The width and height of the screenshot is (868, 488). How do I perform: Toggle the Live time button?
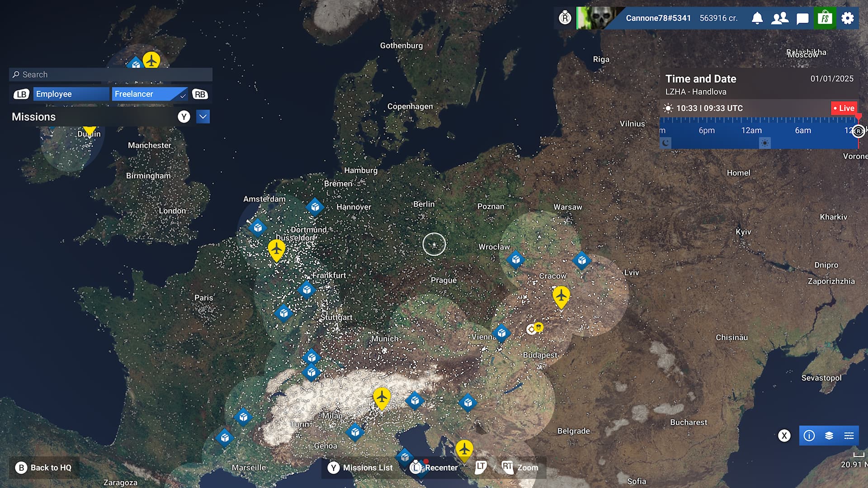pos(844,108)
